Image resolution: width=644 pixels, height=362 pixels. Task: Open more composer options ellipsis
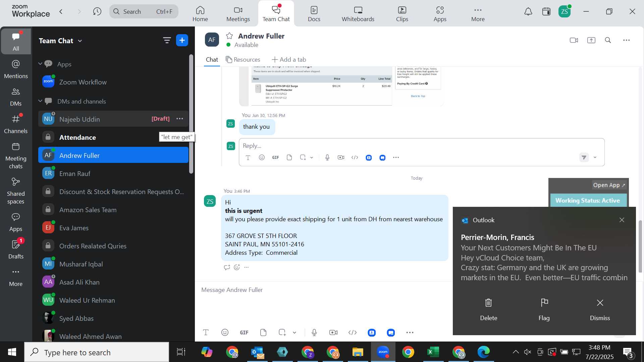click(410, 333)
